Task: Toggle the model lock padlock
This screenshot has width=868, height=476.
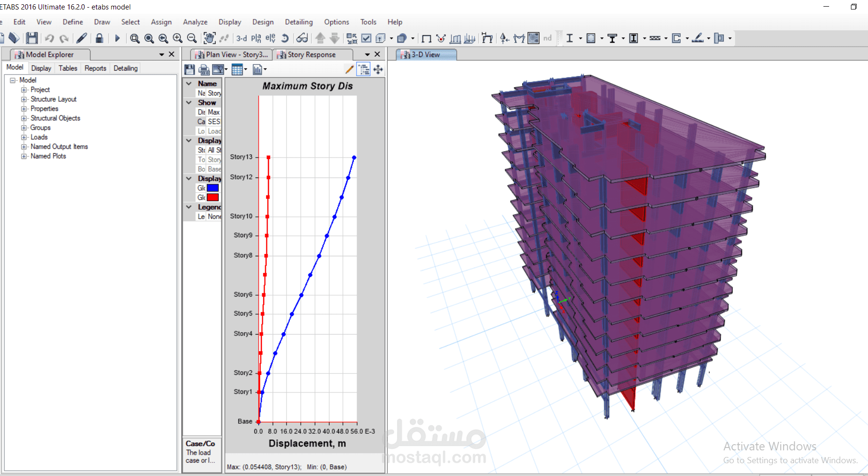Action: 99,38
